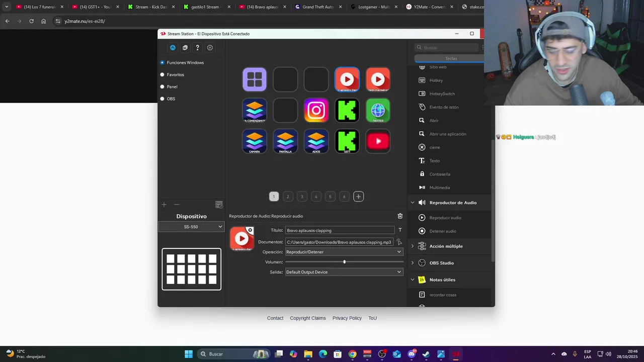Open the Windows Start menu
The image size is (644, 362).
[189, 354]
